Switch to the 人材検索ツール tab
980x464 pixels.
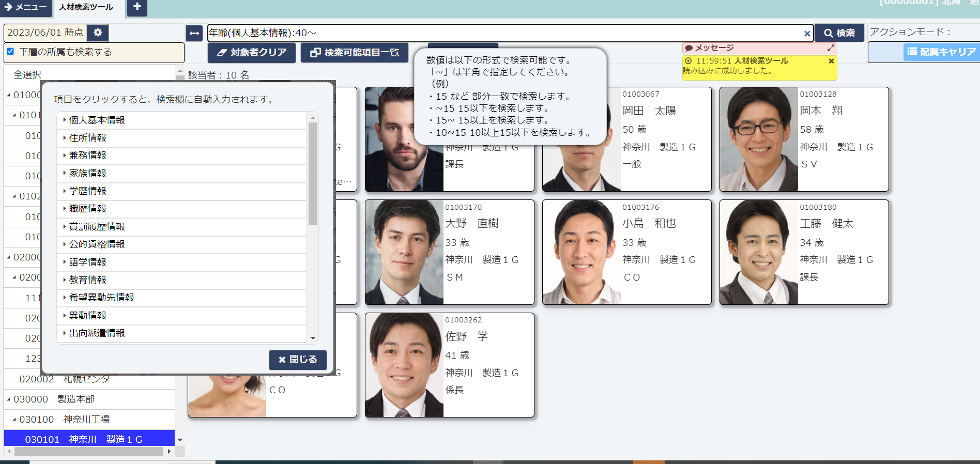pos(86,7)
